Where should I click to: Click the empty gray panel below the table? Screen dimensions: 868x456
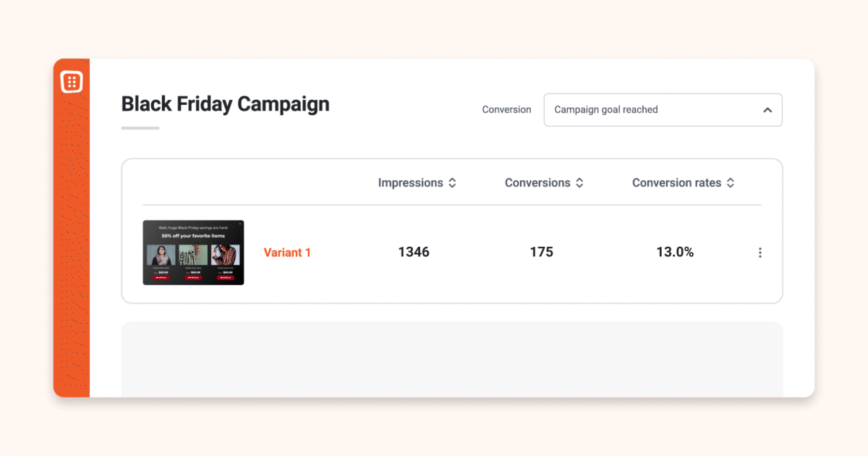point(452,359)
